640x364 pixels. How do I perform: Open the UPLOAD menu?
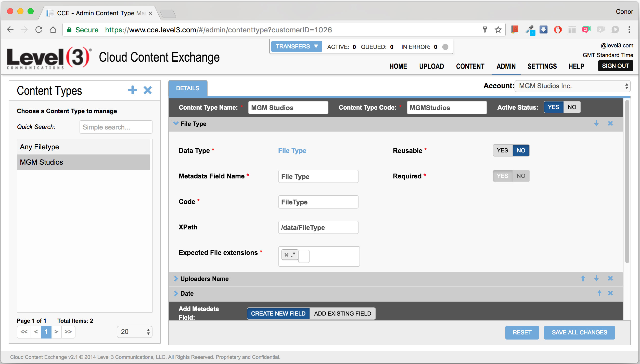[431, 66]
